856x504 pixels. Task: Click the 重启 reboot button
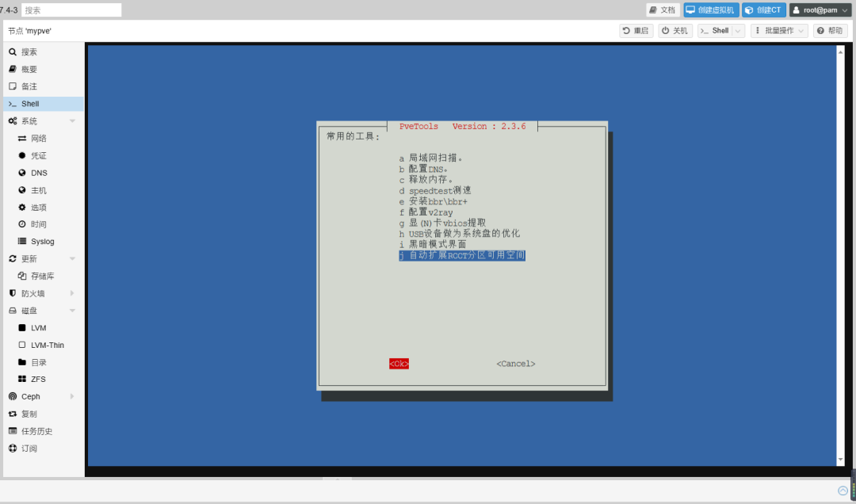[x=636, y=31]
